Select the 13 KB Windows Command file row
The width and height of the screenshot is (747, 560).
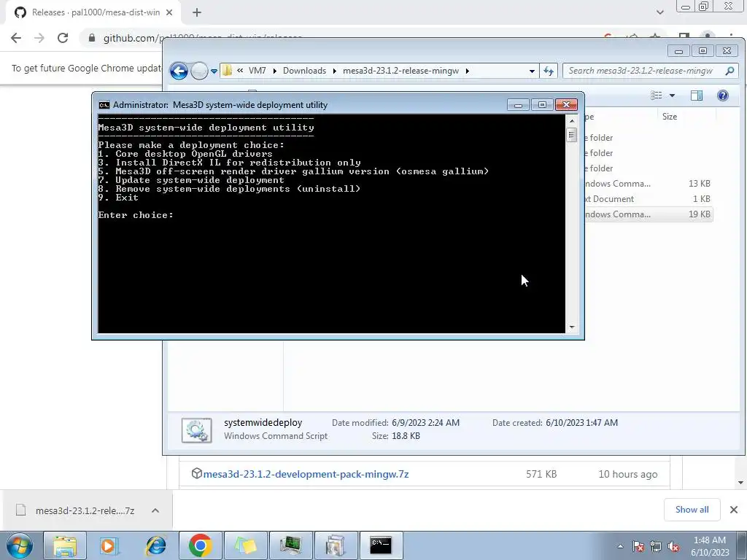pos(649,183)
